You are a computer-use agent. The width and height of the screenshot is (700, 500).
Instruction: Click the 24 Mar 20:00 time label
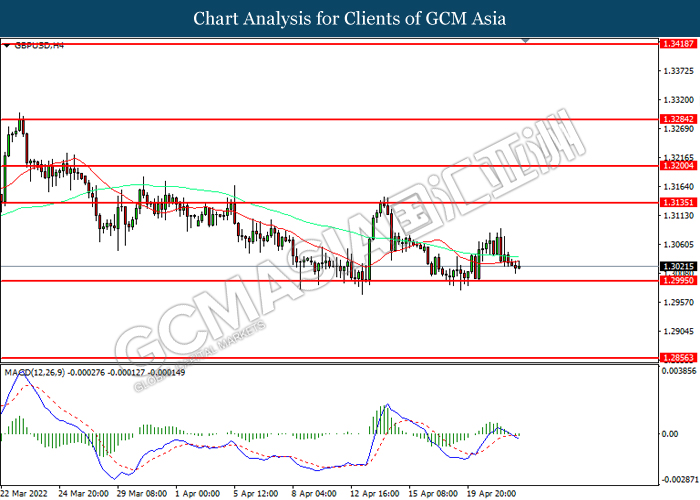coord(83,493)
